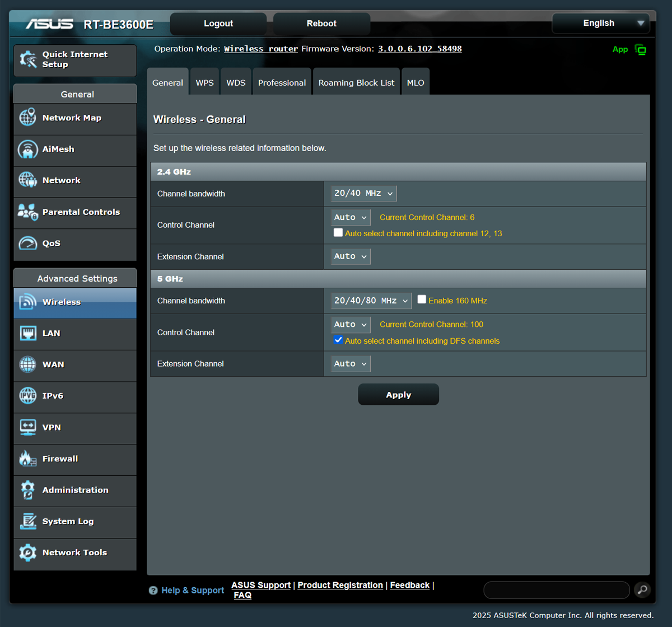Click the firmware version 3.0.0.6.102_58498 link
Viewport: 672px width, 627px height.
point(420,49)
